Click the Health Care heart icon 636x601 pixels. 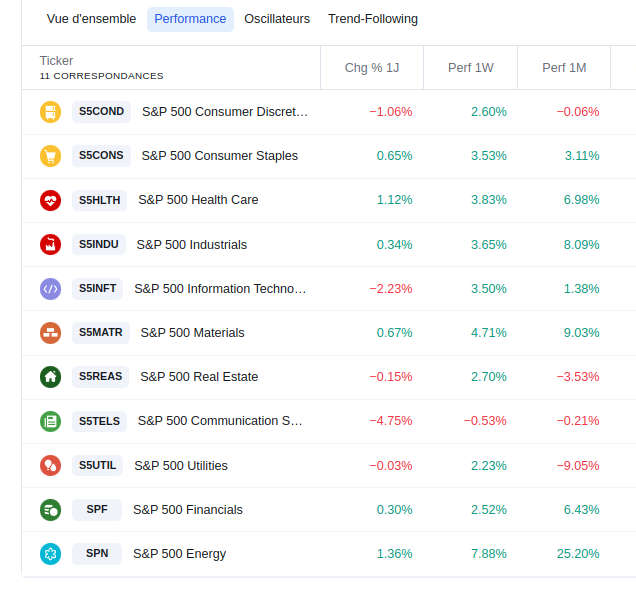pyautogui.click(x=50, y=200)
